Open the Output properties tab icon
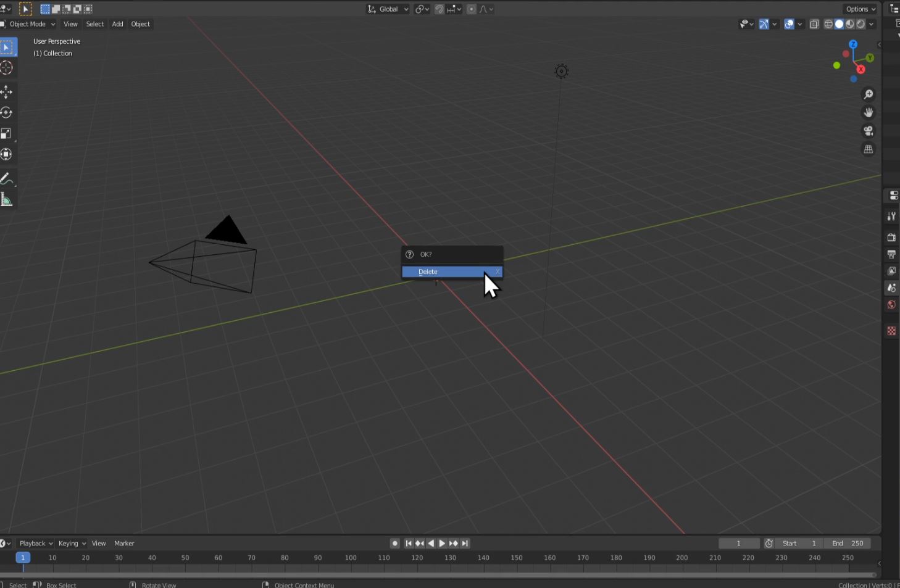This screenshot has height=588, width=900. [891, 254]
